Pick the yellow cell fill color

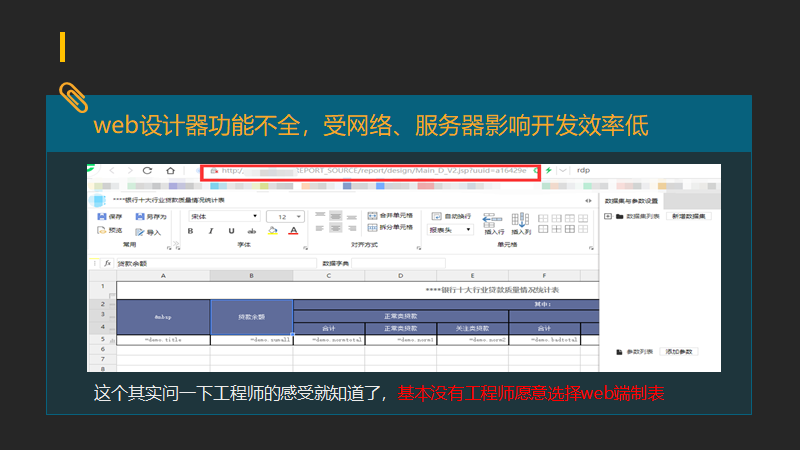pyautogui.click(x=273, y=231)
